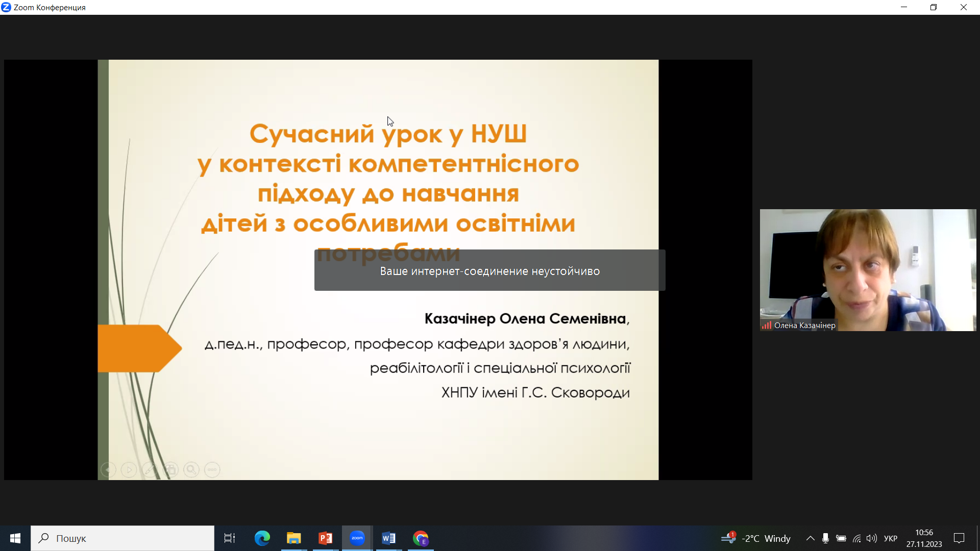Image resolution: width=980 pixels, height=551 pixels.
Task: Switch to Zoom app in taskbar
Action: pyautogui.click(x=357, y=538)
